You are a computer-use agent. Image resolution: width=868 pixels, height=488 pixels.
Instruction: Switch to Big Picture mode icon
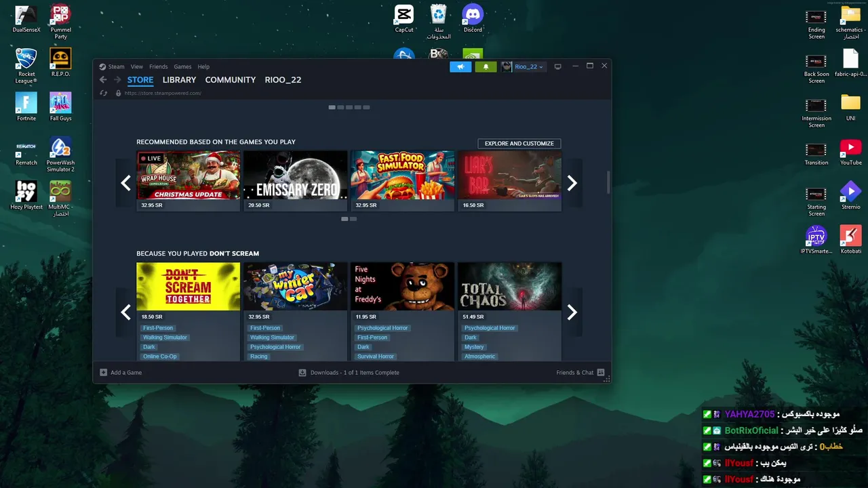click(558, 66)
